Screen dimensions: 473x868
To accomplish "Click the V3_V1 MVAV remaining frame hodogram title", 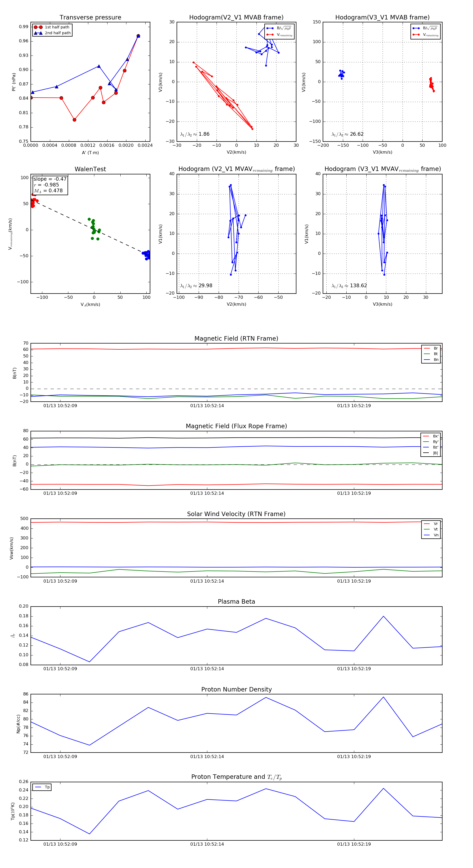I will [382, 169].
